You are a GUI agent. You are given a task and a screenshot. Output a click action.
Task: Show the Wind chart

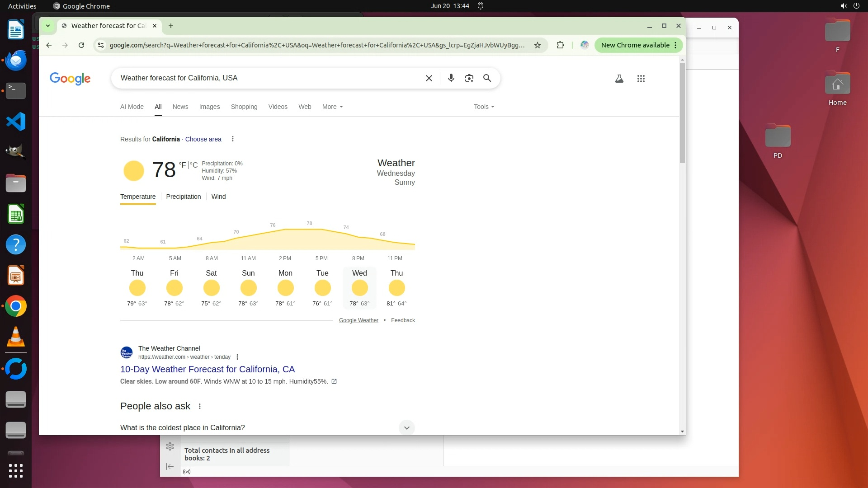coord(218,197)
